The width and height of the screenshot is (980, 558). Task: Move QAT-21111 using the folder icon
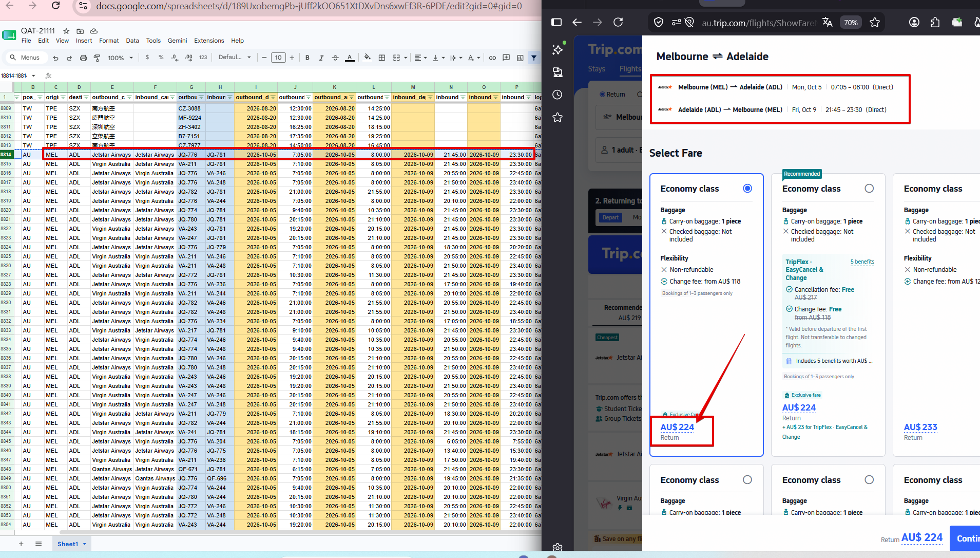click(80, 31)
